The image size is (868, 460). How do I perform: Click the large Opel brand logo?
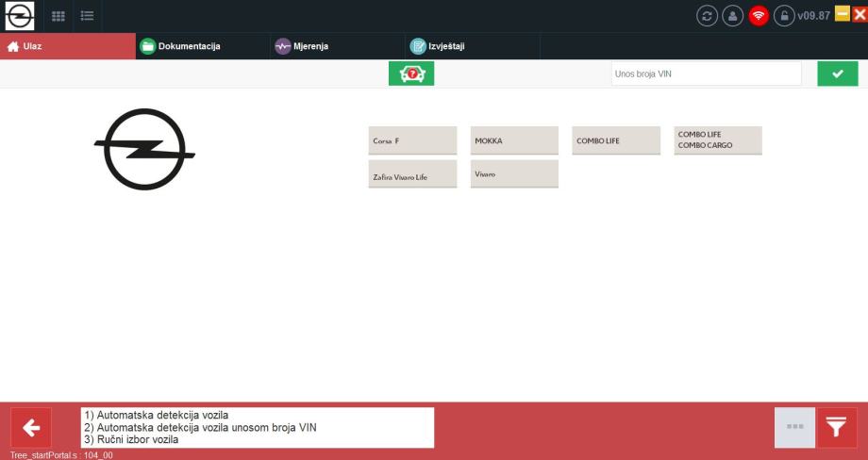tap(144, 149)
